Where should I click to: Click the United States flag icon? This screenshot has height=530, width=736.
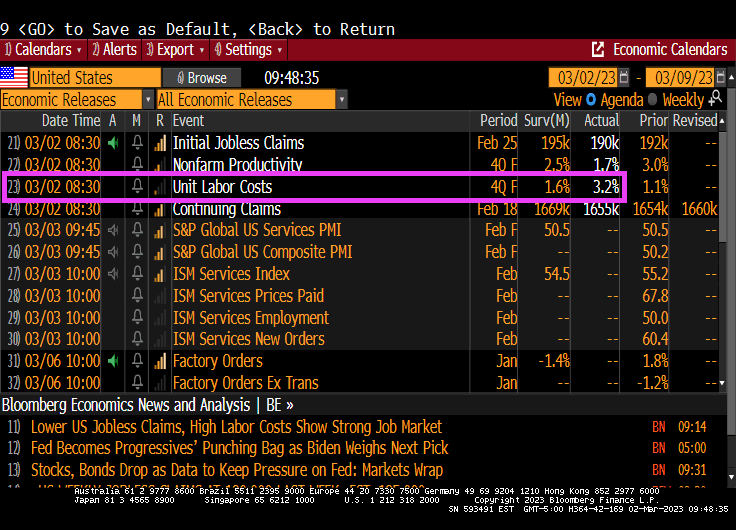coord(14,77)
